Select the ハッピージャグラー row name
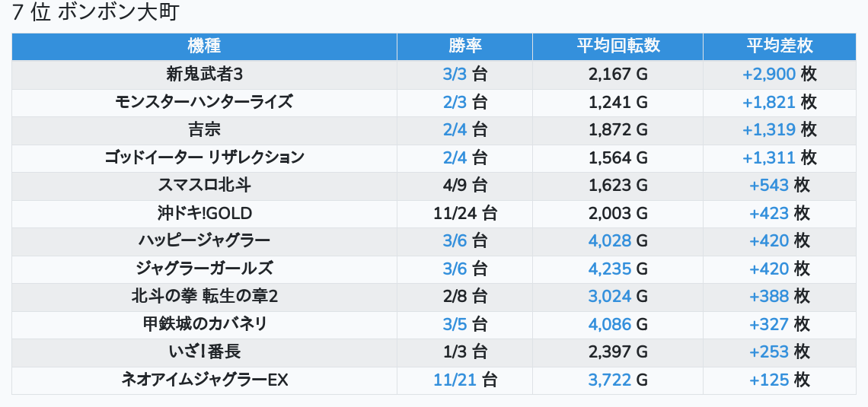 click(204, 240)
